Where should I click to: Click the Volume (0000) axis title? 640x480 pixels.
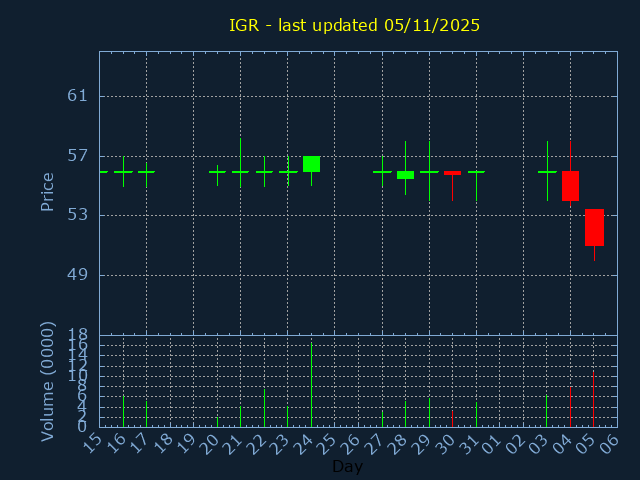tap(47, 381)
